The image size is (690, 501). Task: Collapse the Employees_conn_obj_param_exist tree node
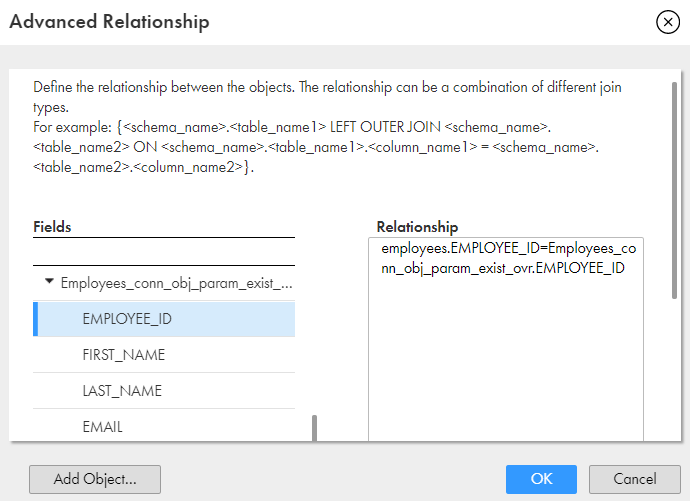click(50, 281)
